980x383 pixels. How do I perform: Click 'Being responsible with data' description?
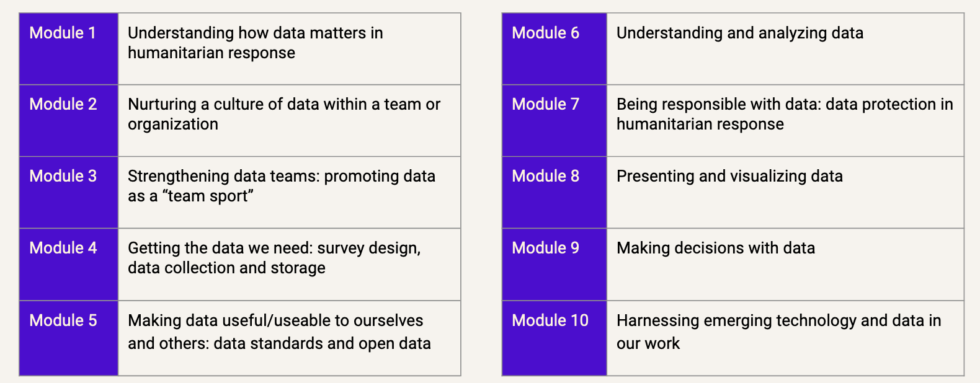[x=785, y=114]
